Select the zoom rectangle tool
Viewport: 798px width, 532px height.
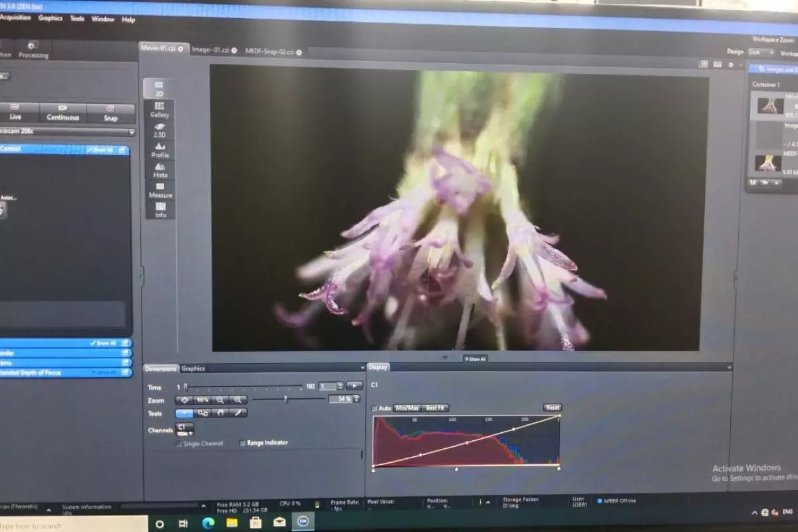(x=202, y=413)
